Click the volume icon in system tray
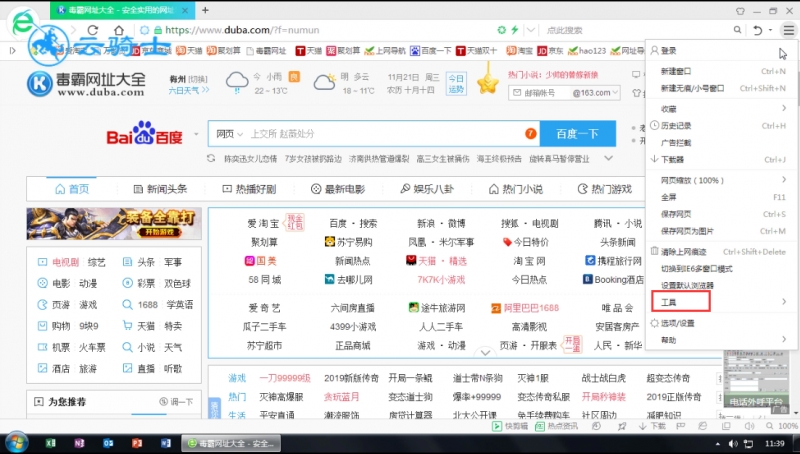The image size is (800, 454). coord(733,443)
